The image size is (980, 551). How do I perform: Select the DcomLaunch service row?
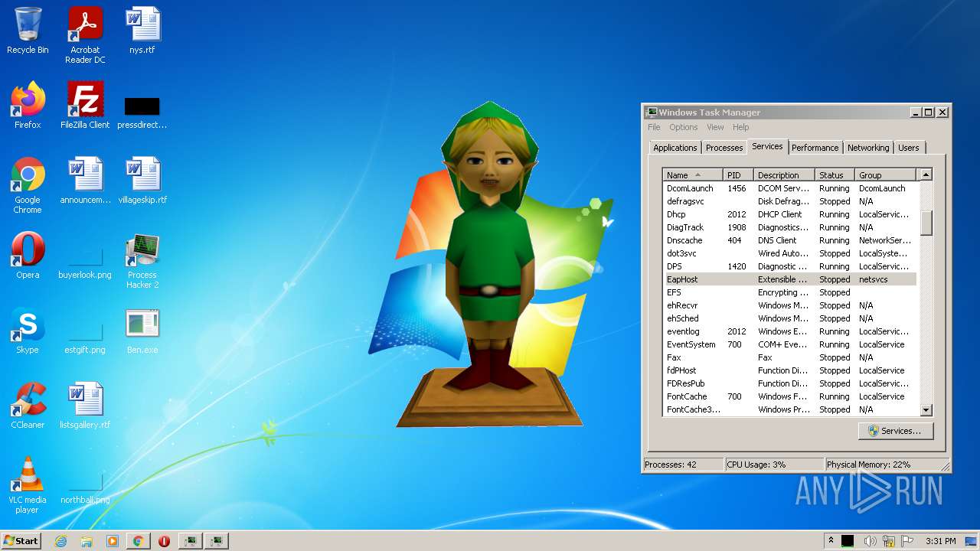pos(789,188)
